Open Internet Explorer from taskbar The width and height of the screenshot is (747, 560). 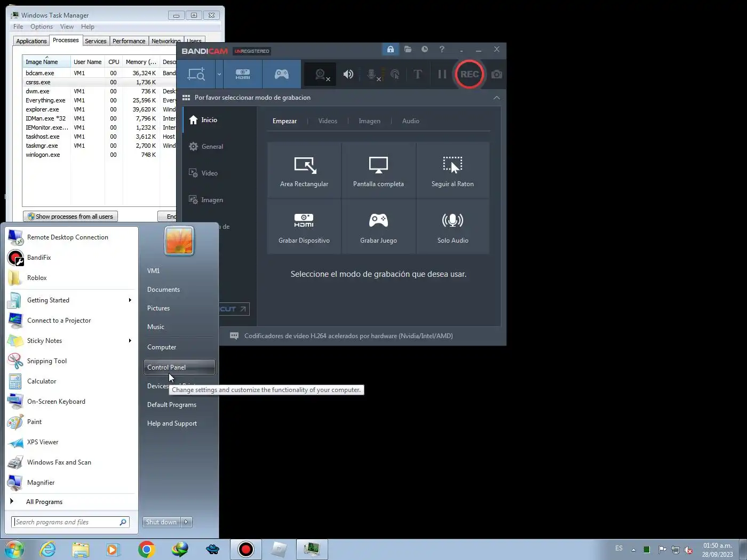pyautogui.click(x=47, y=549)
